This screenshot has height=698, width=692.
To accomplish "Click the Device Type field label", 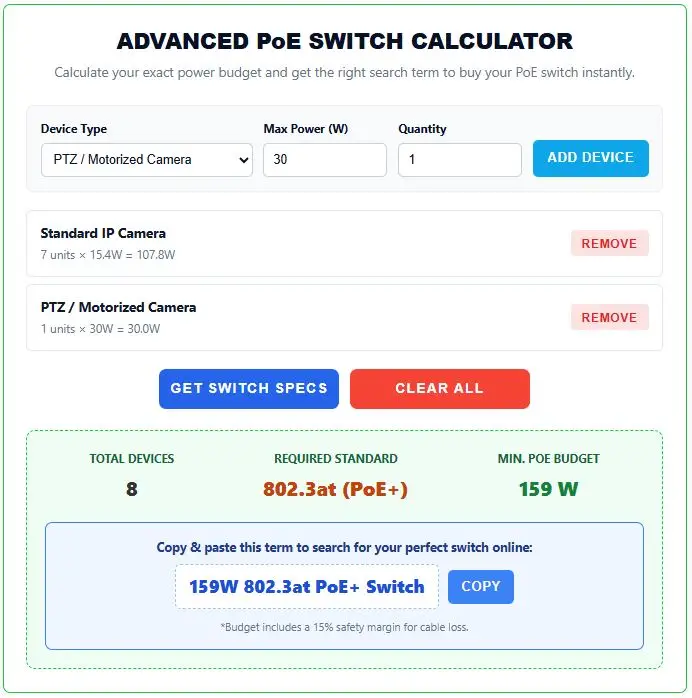I will coord(74,129).
